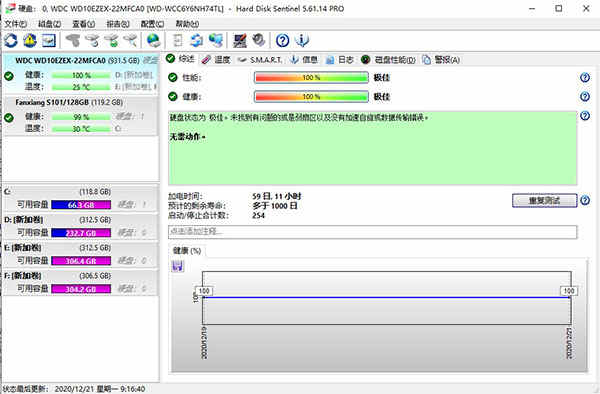This screenshot has width=600, height=394.
Task: Open the 查看(V) menu
Action: 84,24
